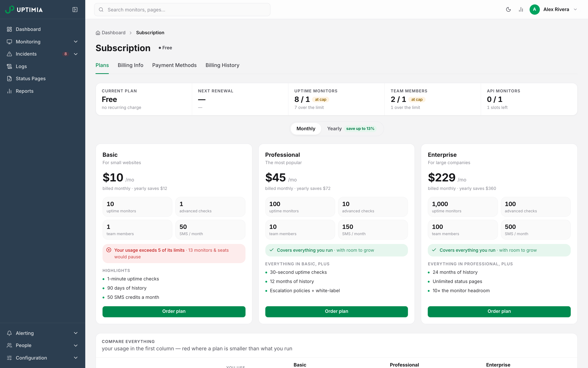588x368 pixels.
Task: Switch to the Billing Info tab
Action: coord(130,65)
